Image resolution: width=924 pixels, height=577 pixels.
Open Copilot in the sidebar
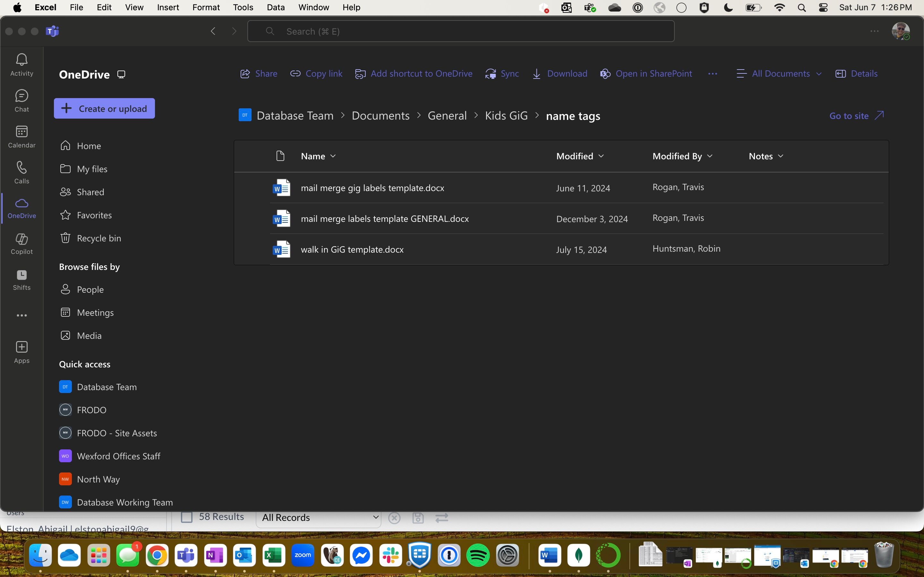tap(21, 240)
